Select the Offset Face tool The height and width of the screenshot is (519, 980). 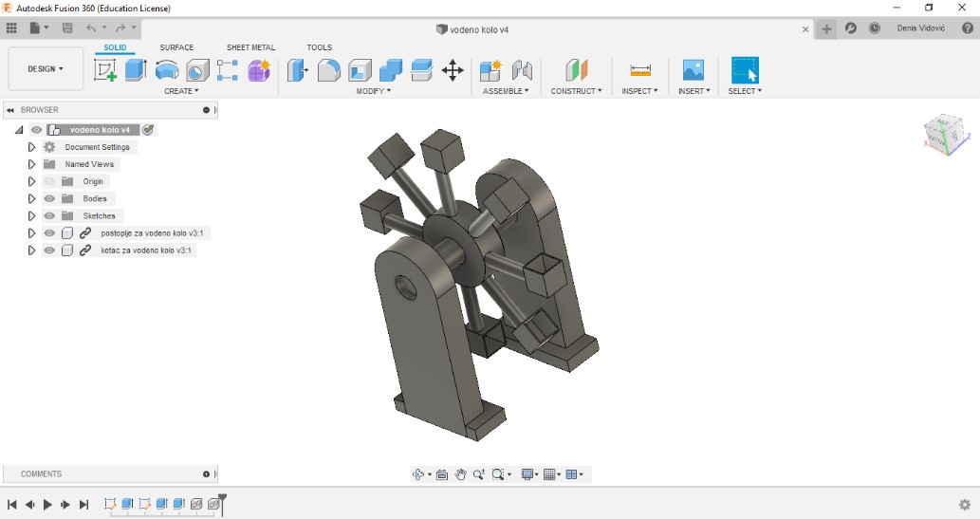[422, 70]
